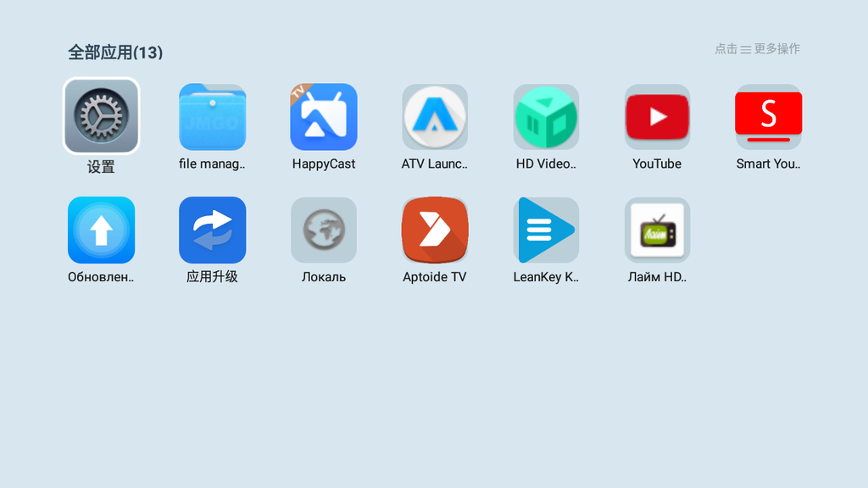Launch the ATV Launcher icon
Image resolution: width=868 pixels, height=488 pixels.
click(435, 117)
